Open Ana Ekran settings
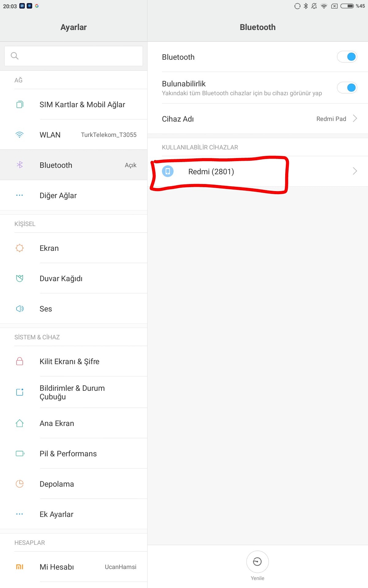The image size is (368, 588). point(74,423)
